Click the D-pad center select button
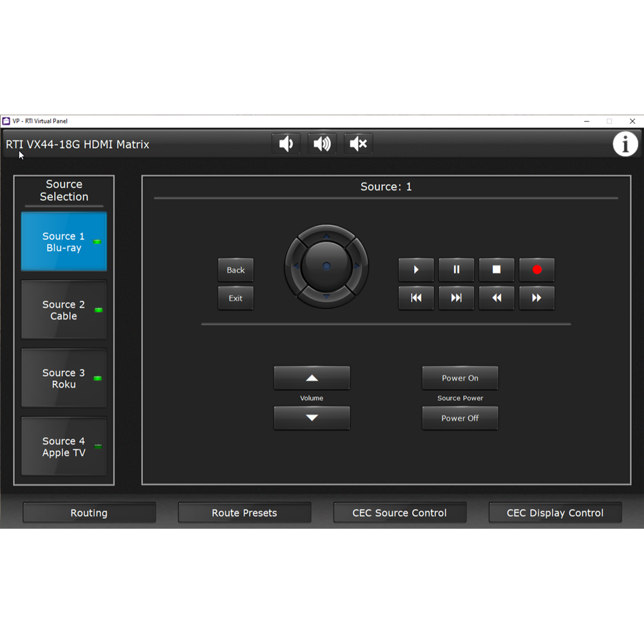The width and height of the screenshot is (644, 644). pos(327,266)
